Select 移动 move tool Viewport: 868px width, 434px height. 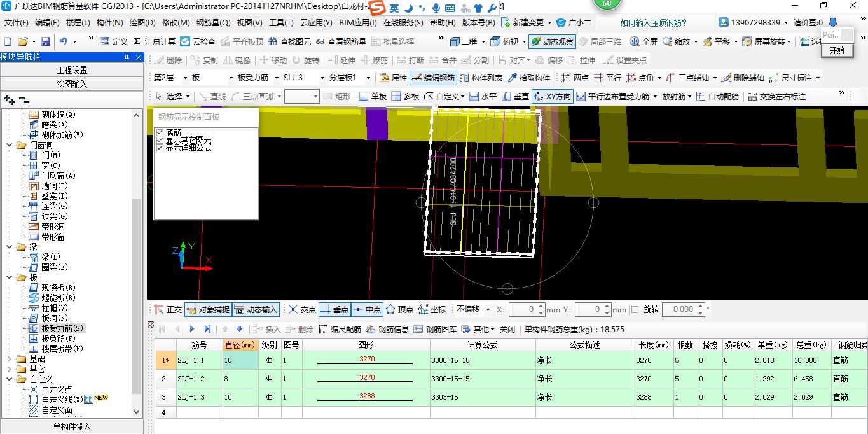(273, 60)
